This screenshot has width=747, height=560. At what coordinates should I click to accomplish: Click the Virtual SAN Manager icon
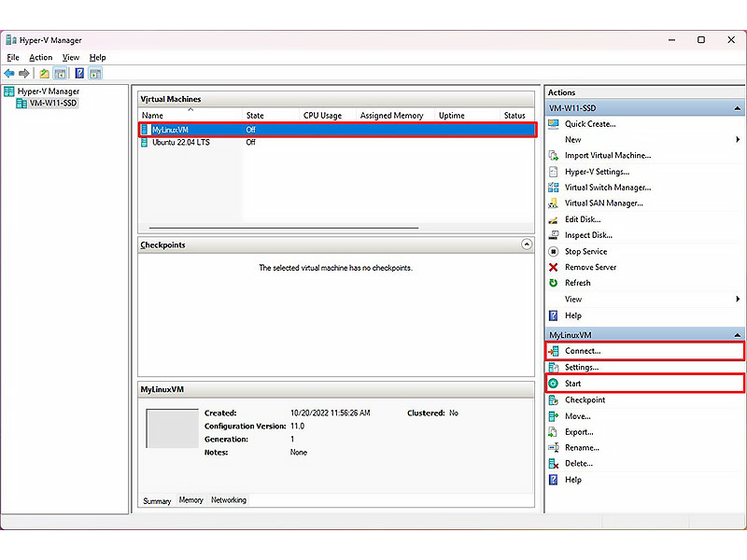[x=553, y=203]
